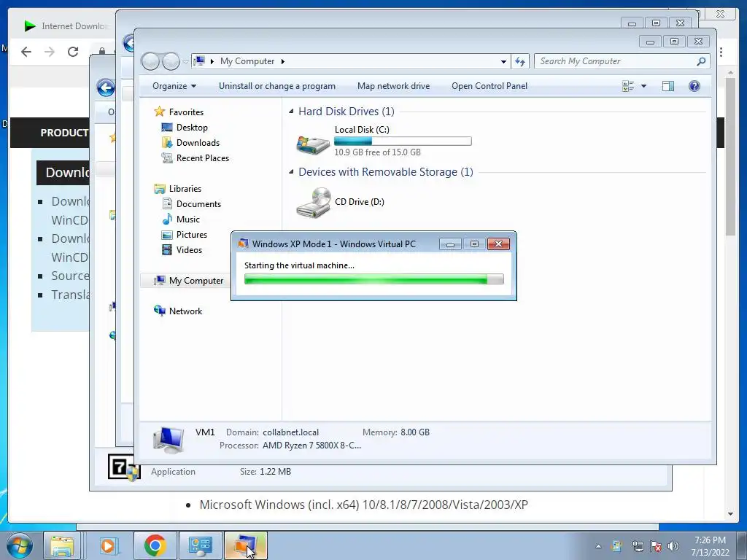
Task: Open recent pages dropdown beside navigation buttons
Action: pyautogui.click(x=185, y=62)
